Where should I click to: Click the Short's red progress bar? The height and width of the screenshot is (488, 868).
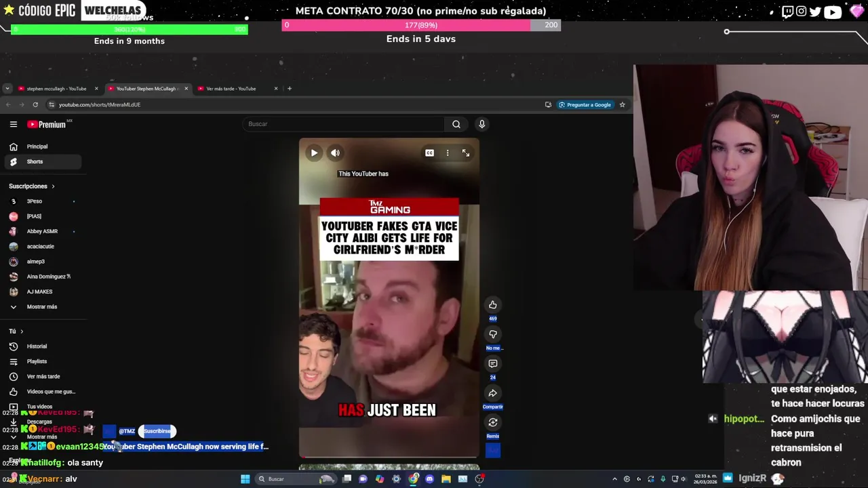coord(389,457)
